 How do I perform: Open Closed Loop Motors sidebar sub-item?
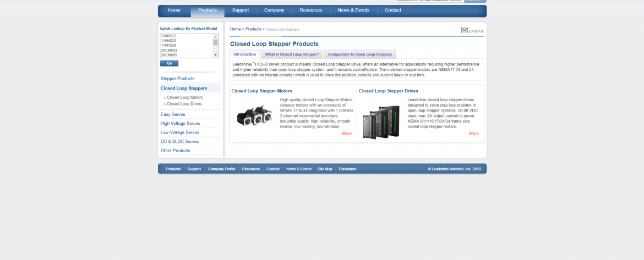coord(184,98)
